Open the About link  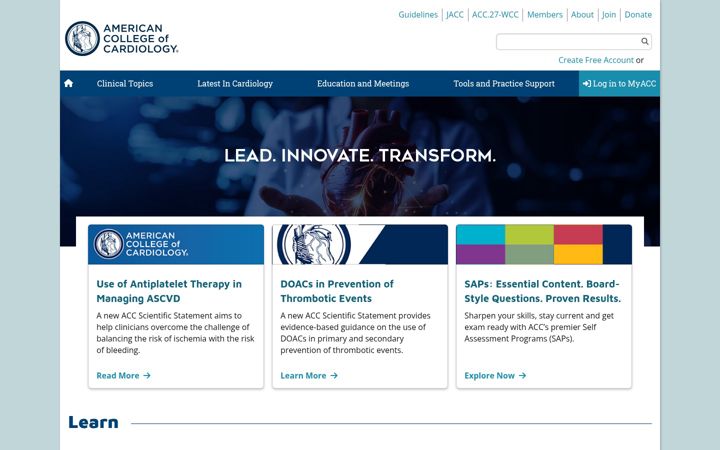[582, 15]
